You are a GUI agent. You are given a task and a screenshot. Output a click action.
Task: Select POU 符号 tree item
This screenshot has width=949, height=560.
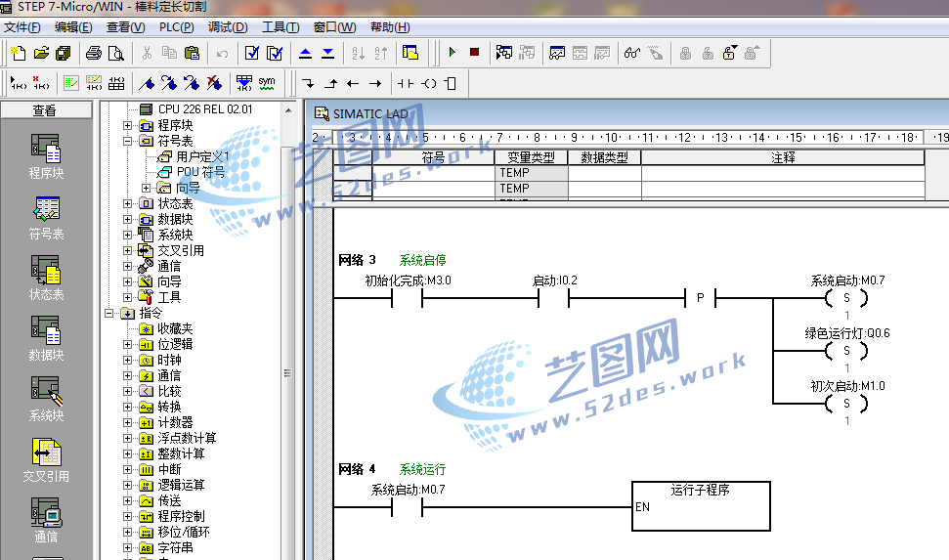click(200, 172)
